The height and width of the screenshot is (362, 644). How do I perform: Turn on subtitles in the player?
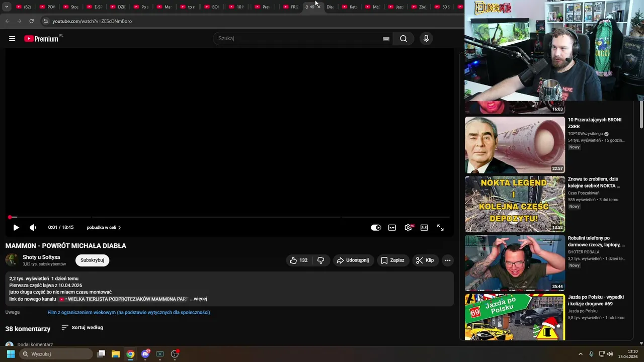pyautogui.click(x=392, y=227)
